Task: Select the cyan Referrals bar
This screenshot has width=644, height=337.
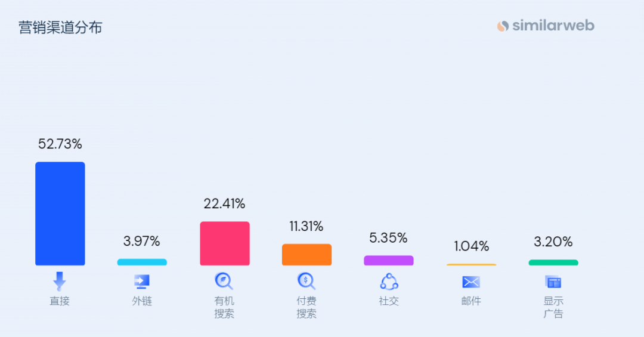Action: point(142,262)
